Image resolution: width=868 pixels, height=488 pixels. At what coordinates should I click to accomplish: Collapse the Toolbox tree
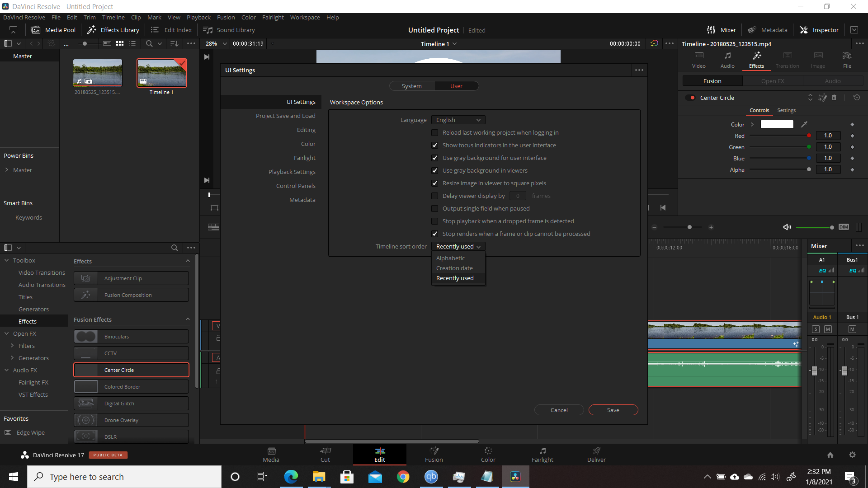click(x=7, y=260)
